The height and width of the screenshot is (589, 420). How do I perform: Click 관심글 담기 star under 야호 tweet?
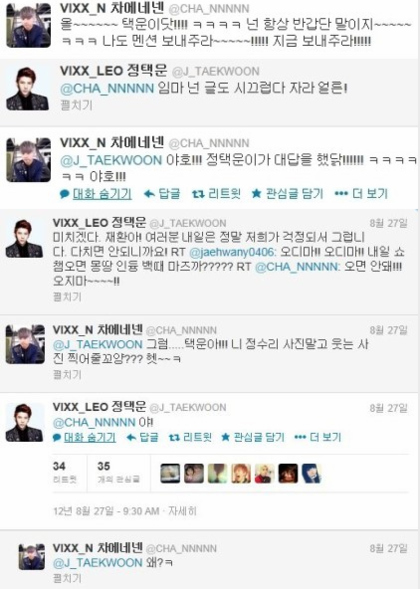click(x=287, y=194)
